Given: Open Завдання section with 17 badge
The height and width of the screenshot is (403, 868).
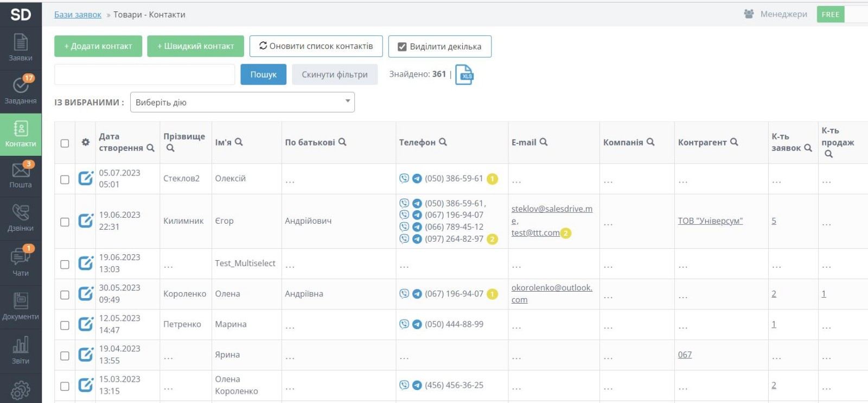Looking at the screenshot, I should click(x=21, y=91).
